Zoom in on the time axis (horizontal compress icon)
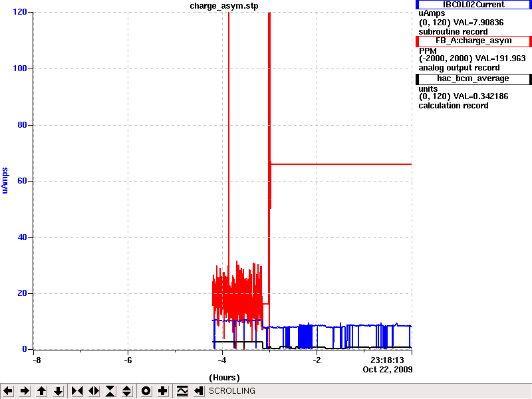 tap(77, 391)
